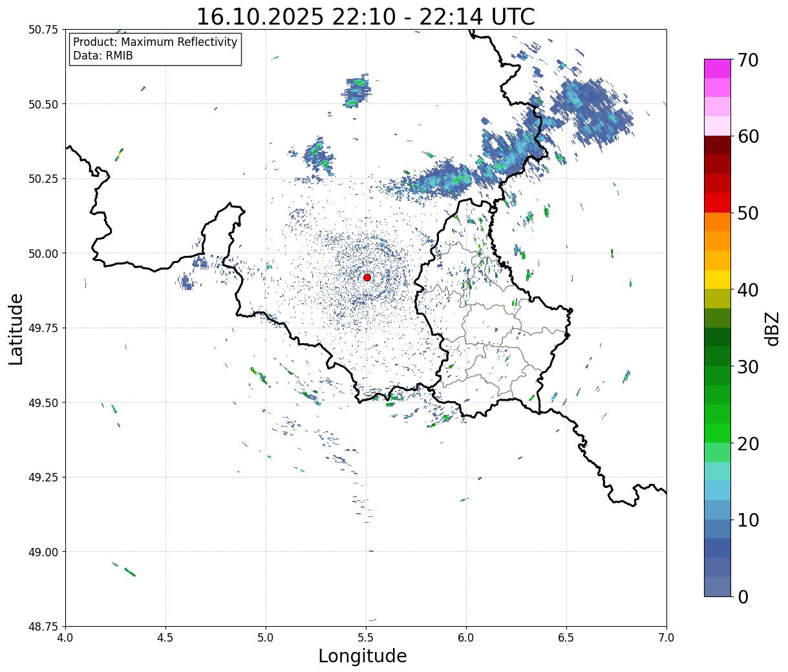The width and height of the screenshot is (788, 672).
Task: Click the 60 tick label on colorbar
Action: point(748,136)
